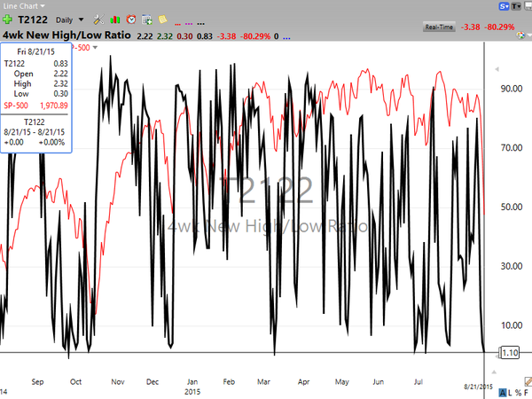The image size is (532, 399).
Task: Click the layout window icon at top right
Action: 528,6
